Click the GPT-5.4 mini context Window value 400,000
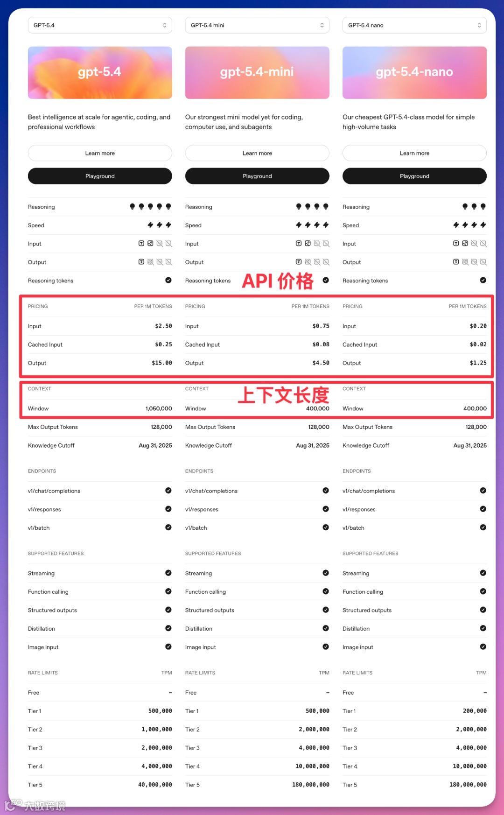Image resolution: width=504 pixels, height=815 pixels. click(318, 408)
